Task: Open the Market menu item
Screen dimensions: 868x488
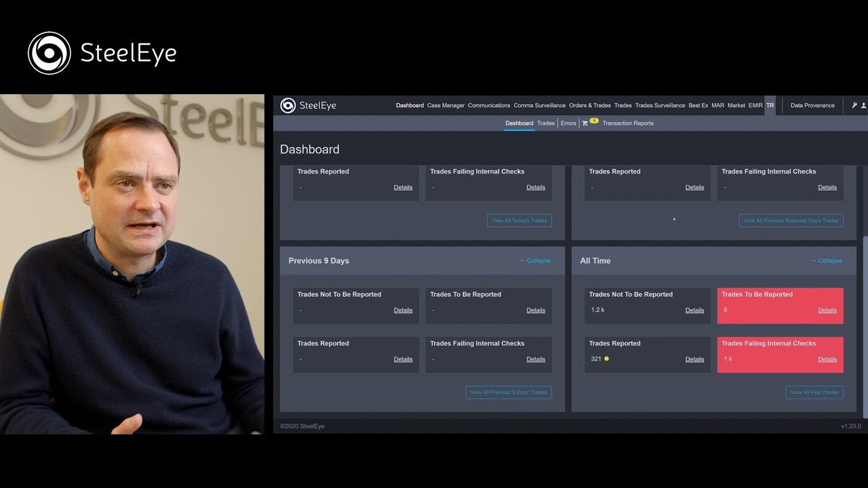Action: [x=736, y=106]
